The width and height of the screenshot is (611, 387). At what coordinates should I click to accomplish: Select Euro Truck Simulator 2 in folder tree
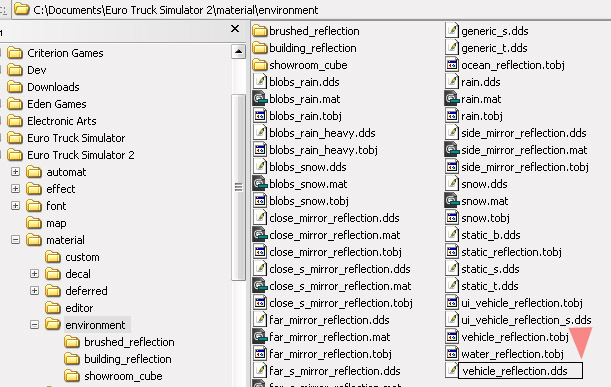click(x=80, y=155)
